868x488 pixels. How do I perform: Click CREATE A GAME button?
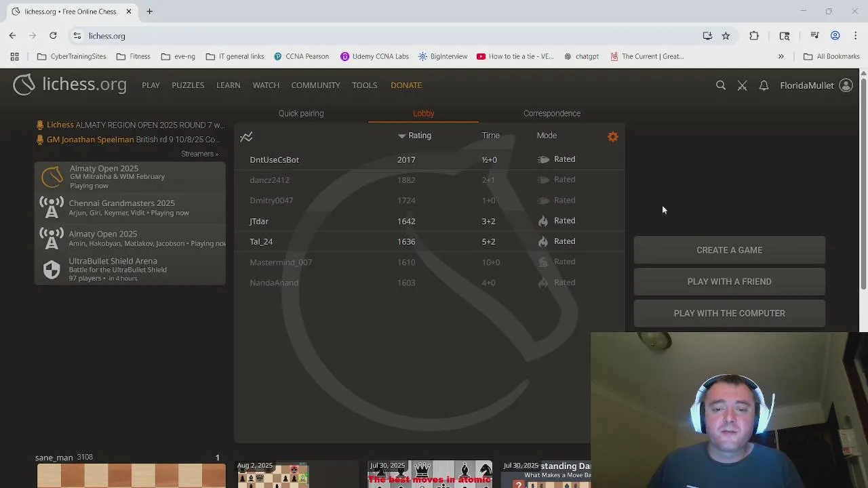(x=730, y=250)
